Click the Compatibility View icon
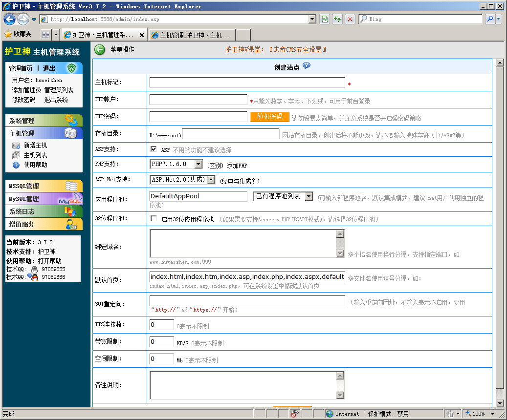The image size is (507, 420). 325,20
